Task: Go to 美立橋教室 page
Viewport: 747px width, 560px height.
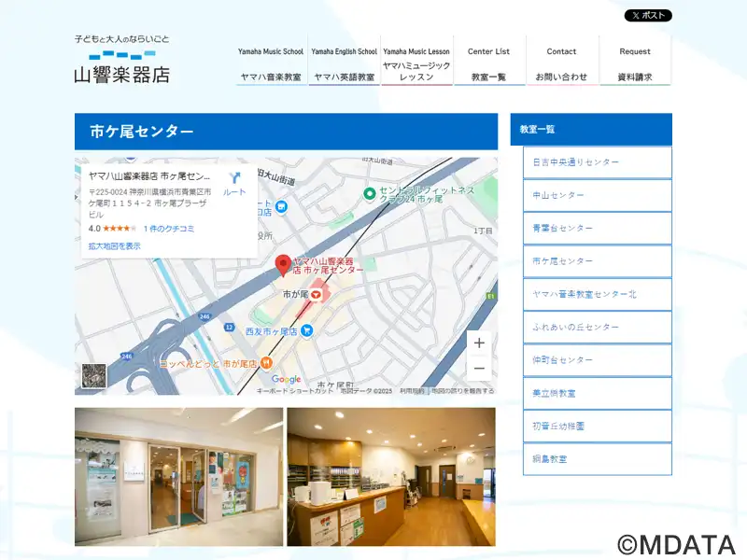Action: click(598, 393)
